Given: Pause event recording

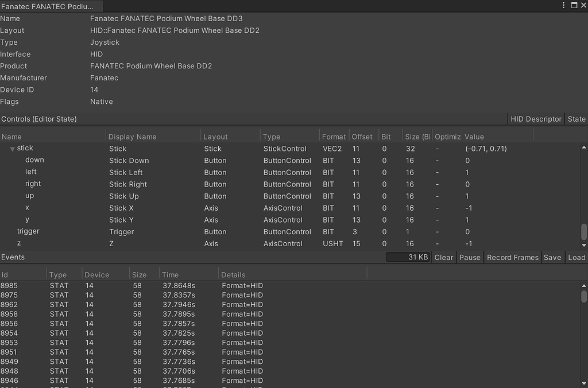Looking at the screenshot, I should 470,257.
